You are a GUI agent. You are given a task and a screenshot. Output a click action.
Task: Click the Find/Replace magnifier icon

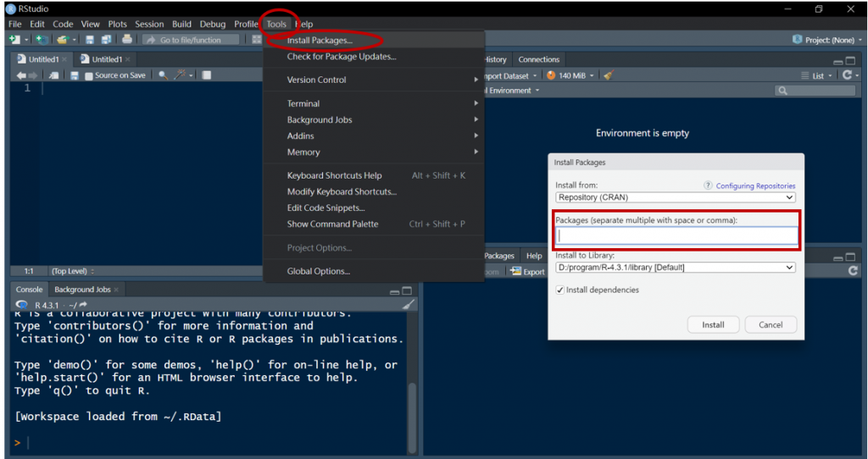(x=163, y=75)
